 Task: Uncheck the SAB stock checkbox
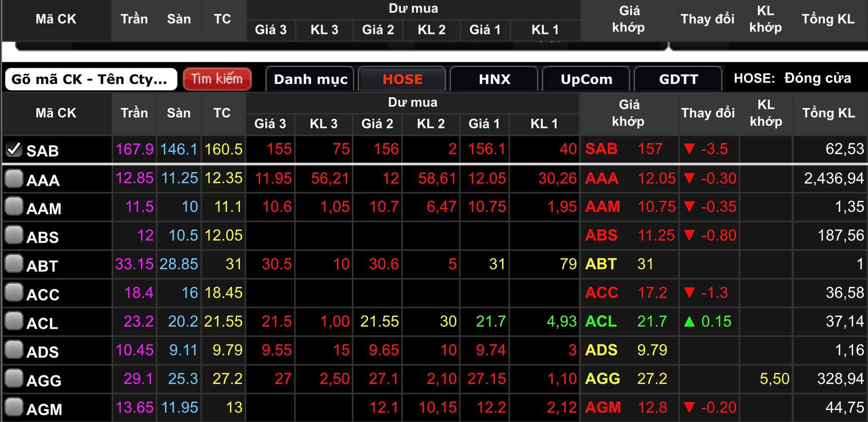[x=14, y=149]
